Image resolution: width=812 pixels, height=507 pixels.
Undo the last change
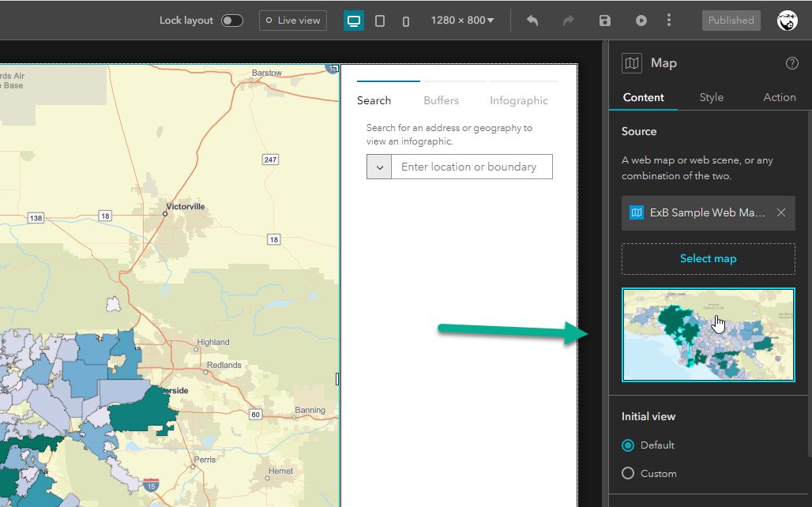(x=532, y=21)
